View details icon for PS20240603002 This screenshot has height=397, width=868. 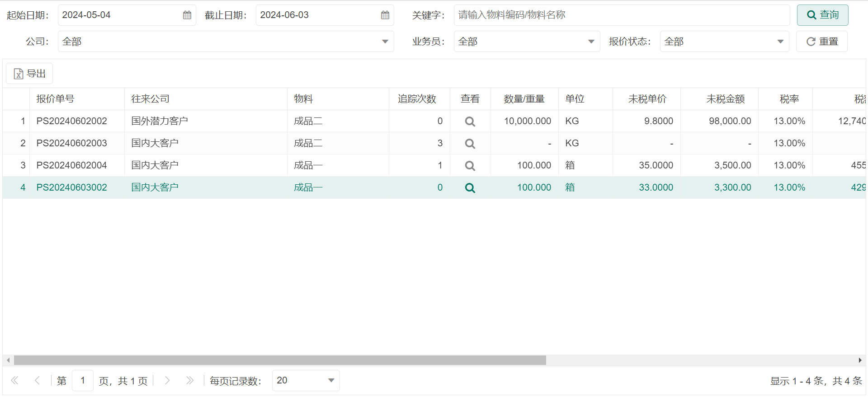coord(470,188)
